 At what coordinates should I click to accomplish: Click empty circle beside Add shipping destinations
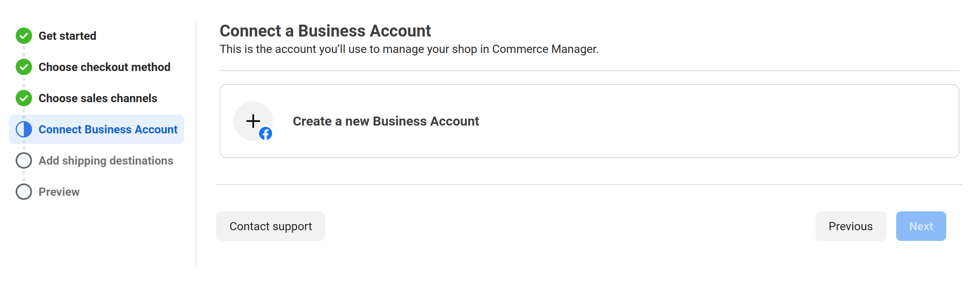24,160
